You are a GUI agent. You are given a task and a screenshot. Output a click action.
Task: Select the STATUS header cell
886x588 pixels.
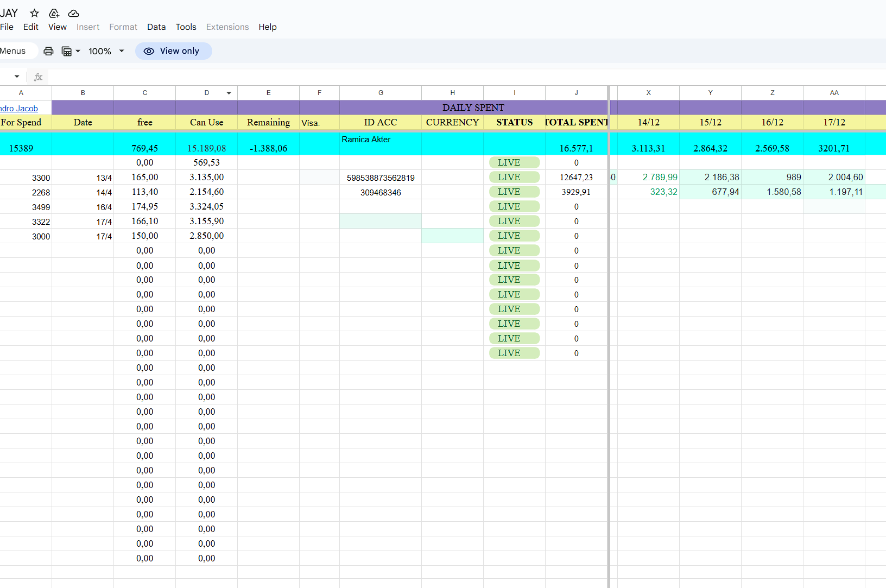[x=514, y=122]
